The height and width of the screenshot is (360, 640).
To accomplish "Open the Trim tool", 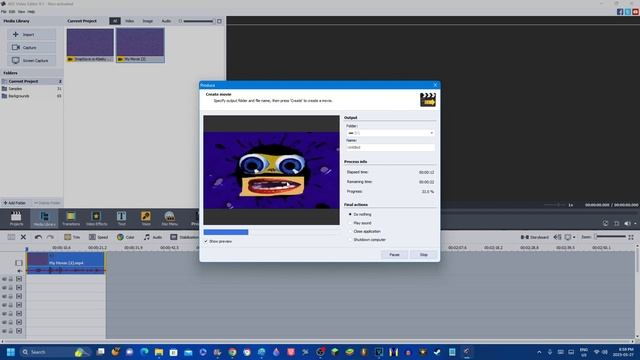I will click(x=72, y=237).
